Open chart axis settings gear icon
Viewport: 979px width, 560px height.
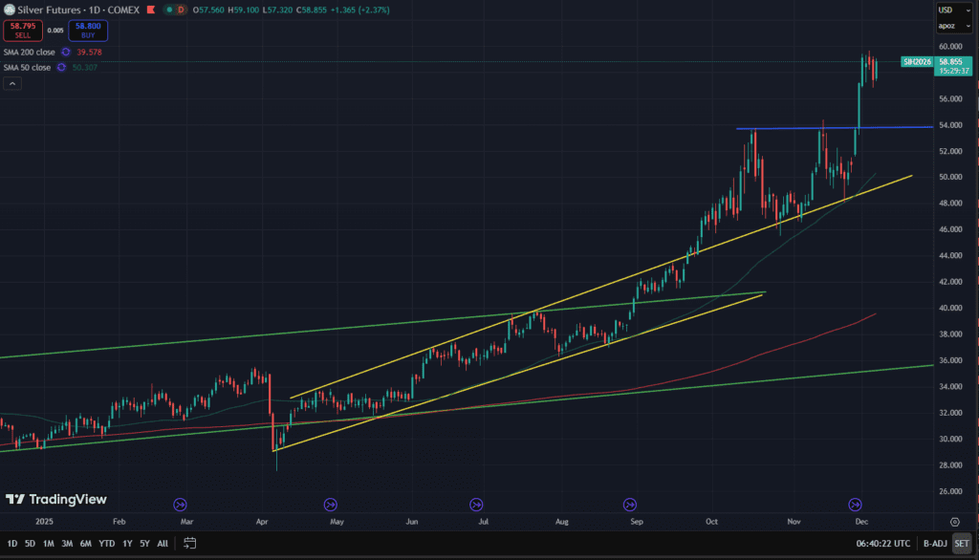[x=954, y=522]
